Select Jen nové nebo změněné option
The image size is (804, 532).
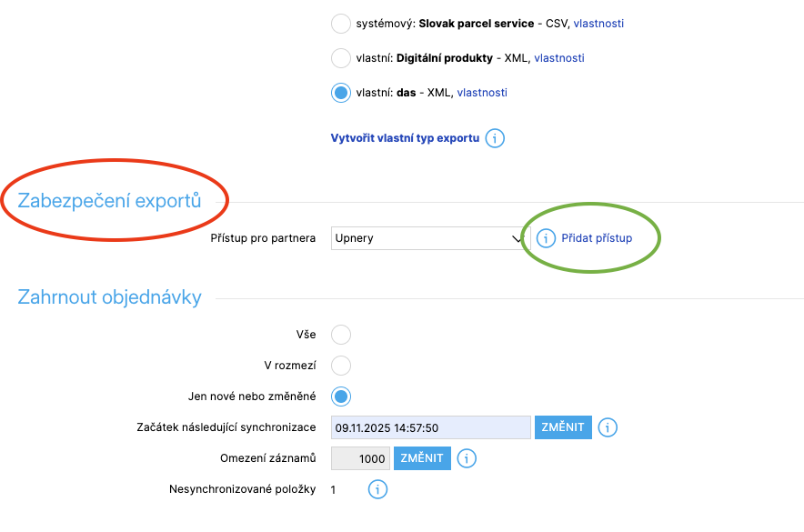point(341,396)
